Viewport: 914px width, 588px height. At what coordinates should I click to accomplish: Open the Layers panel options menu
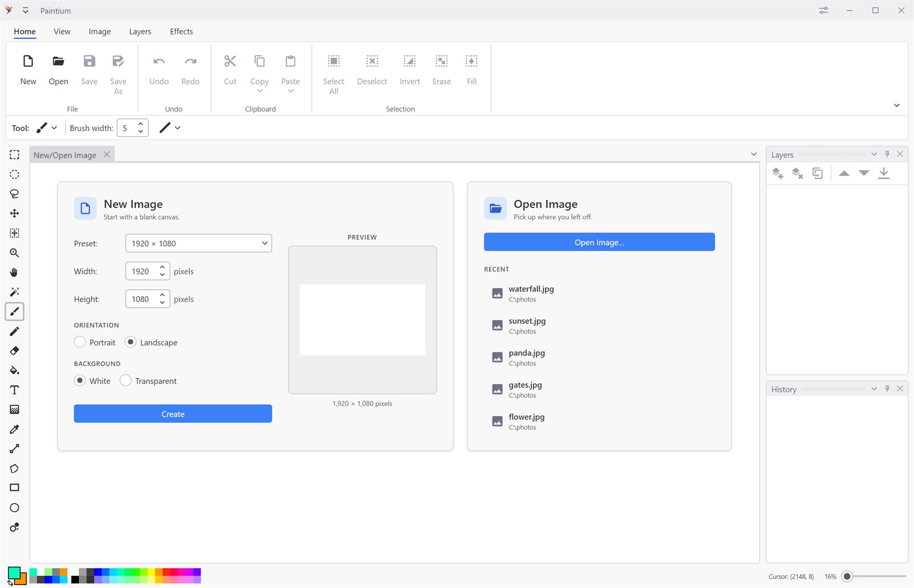click(874, 154)
